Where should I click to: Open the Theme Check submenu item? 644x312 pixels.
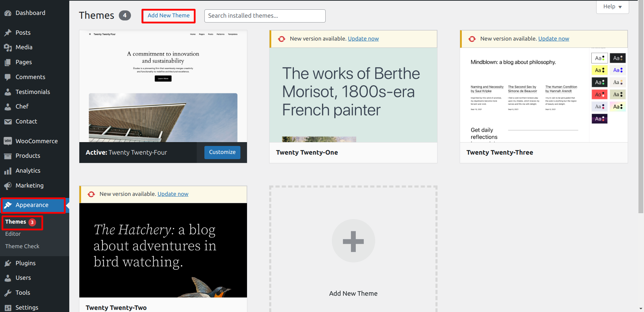tap(22, 246)
